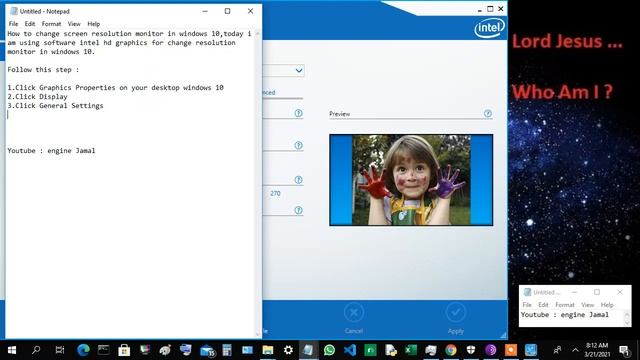Select the 270 rotation value
The width and height of the screenshot is (640, 360).
(x=275, y=193)
